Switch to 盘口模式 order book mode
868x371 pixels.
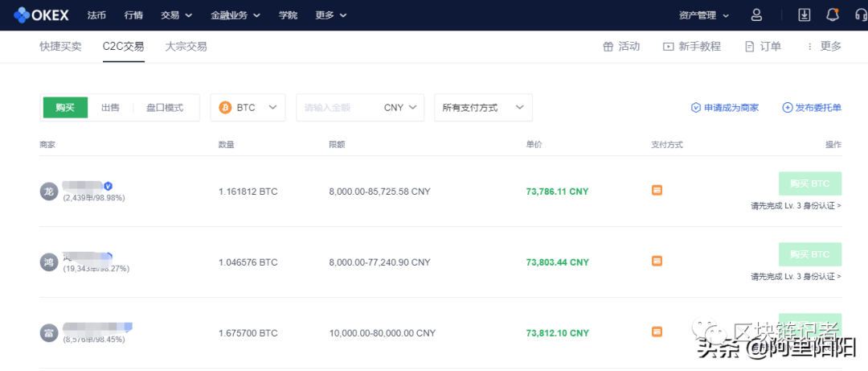[165, 108]
